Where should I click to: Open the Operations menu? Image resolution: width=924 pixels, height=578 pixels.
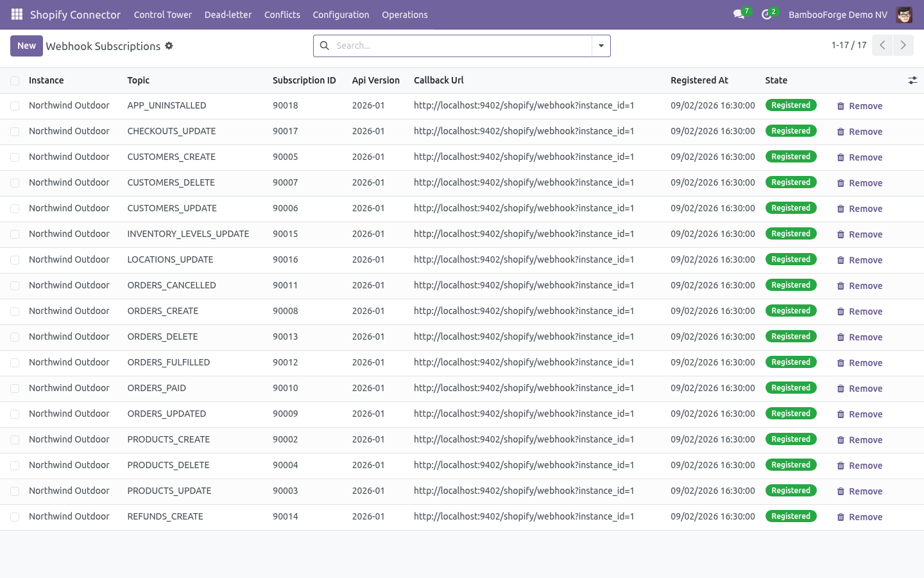pos(405,15)
